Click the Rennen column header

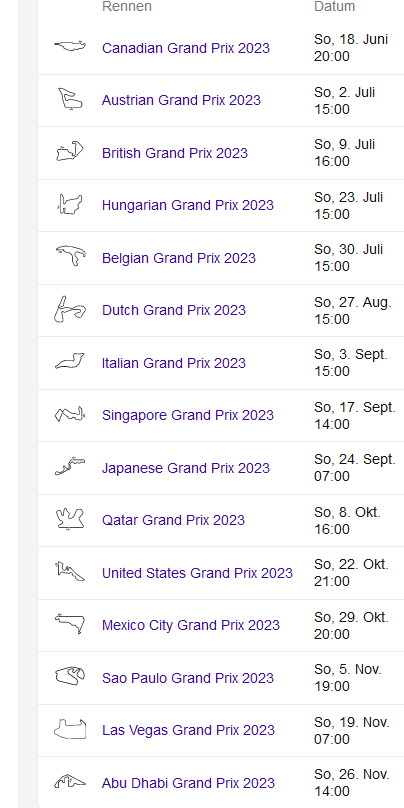[127, 6]
